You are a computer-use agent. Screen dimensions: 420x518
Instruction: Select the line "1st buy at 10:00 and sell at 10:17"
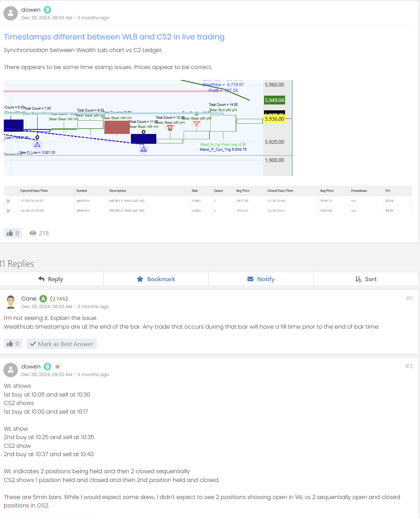click(46, 412)
